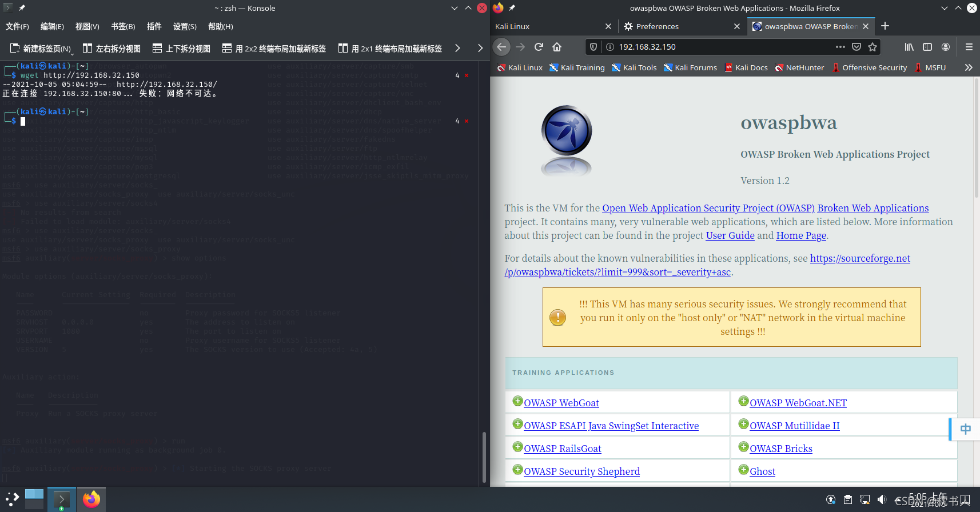980x512 pixels.
Task: Split Konsole view left/right
Action: [x=111, y=49]
